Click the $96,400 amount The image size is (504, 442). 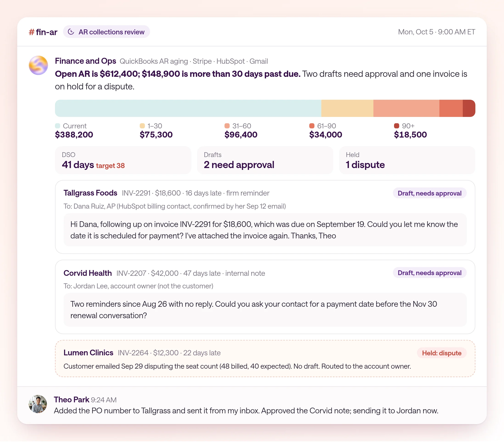(x=241, y=135)
